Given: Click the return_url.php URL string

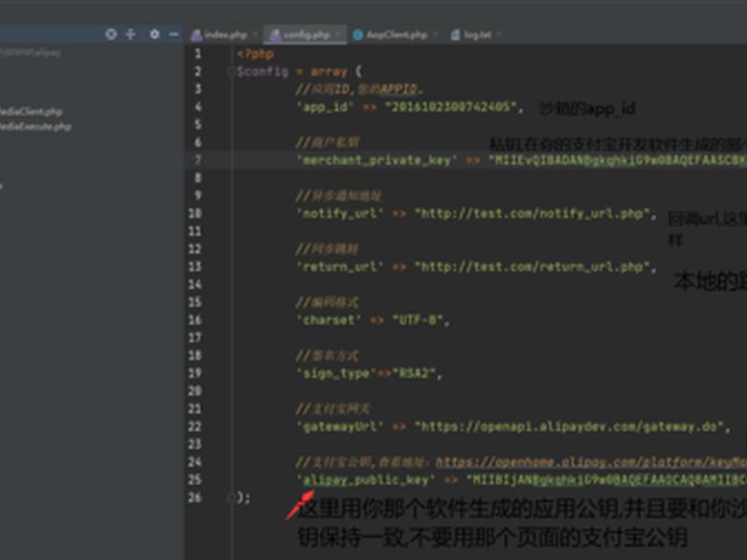Looking at the screenshot, I should point(532,267).
